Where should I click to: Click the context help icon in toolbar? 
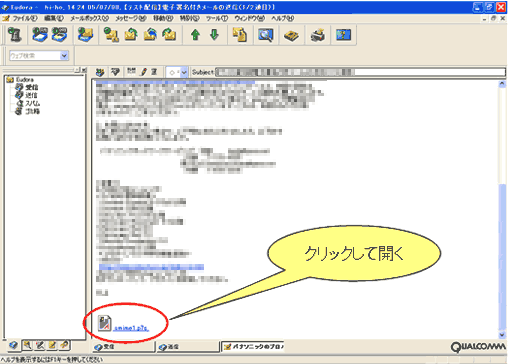[x=343, y=35]
